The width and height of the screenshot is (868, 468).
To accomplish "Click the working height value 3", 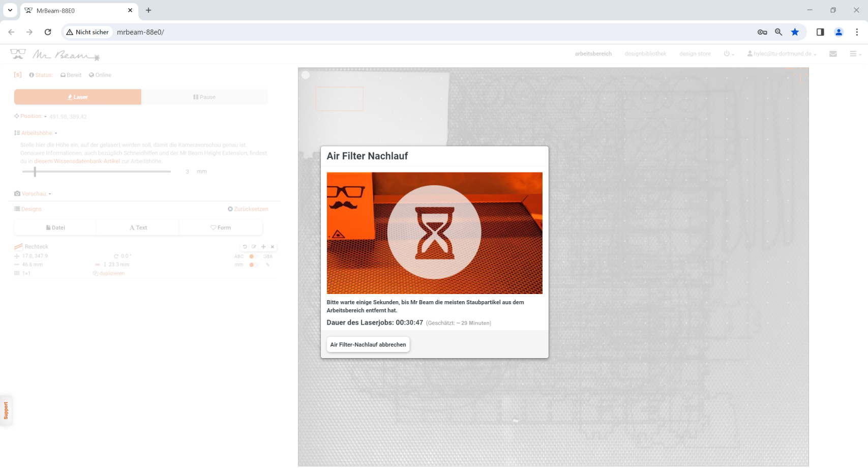I will 187,171.
